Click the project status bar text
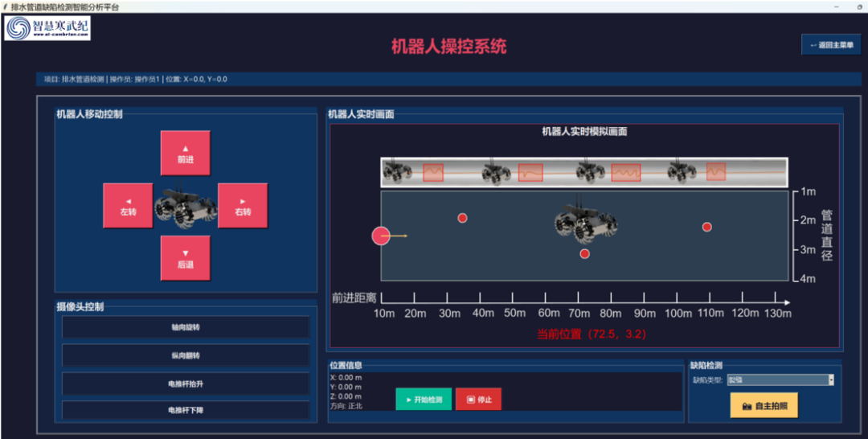The image size is (868, 439). (136, 79)
